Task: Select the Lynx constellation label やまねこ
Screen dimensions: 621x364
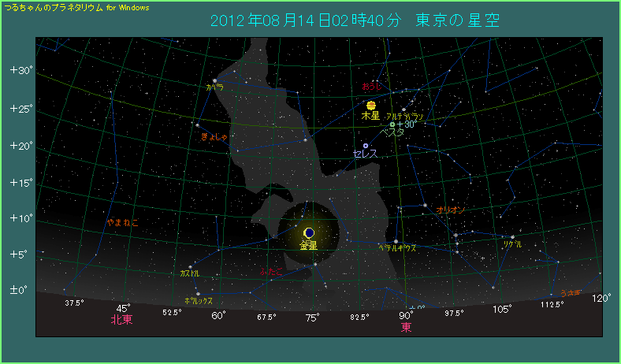Action: (123, 223)
